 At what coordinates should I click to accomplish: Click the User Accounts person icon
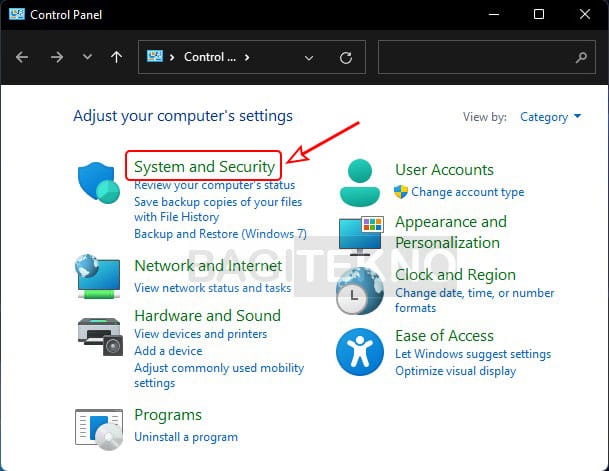(360, 182)
